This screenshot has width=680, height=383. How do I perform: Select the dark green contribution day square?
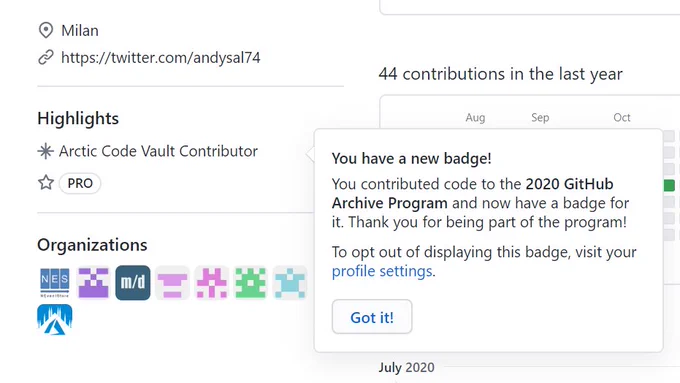pos(669,185)
